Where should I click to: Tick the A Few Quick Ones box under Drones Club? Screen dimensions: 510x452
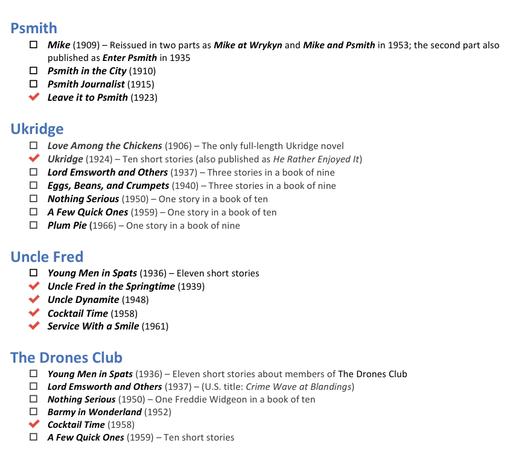(33, 437)
